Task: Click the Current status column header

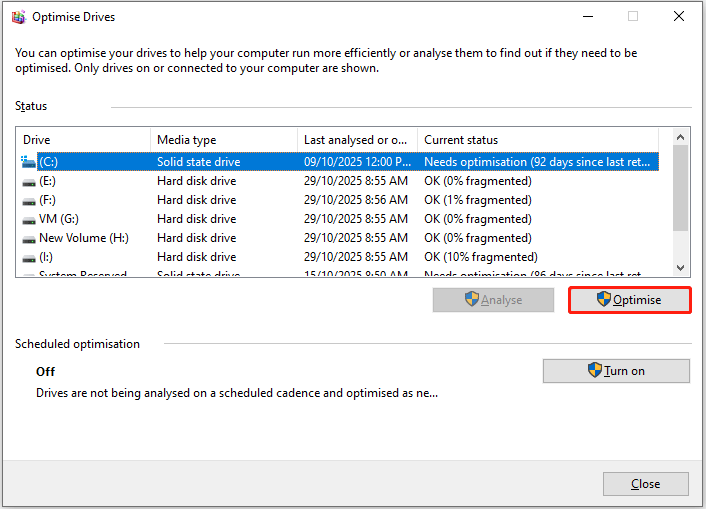Action: point(538,140)
